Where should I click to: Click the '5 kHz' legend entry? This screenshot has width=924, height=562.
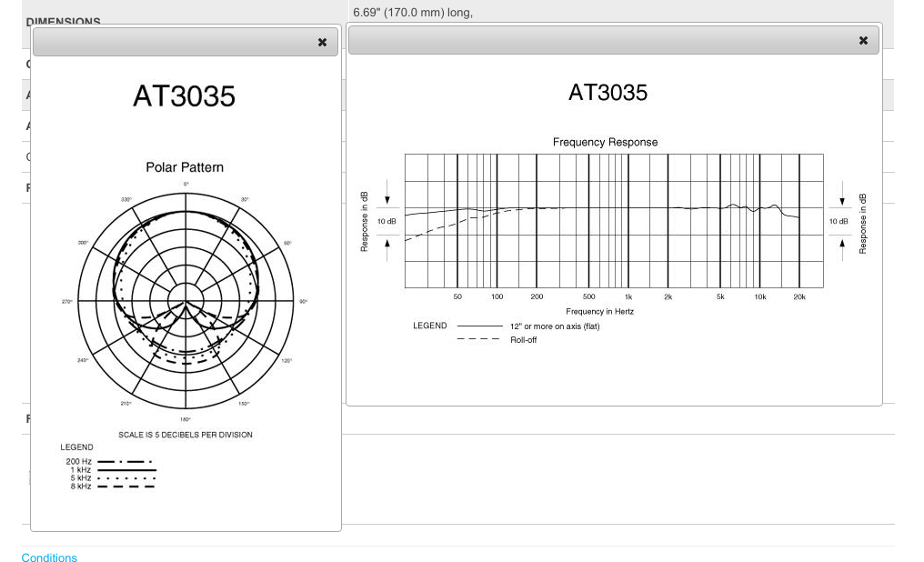pyautogui.click(x=112, y=477)
